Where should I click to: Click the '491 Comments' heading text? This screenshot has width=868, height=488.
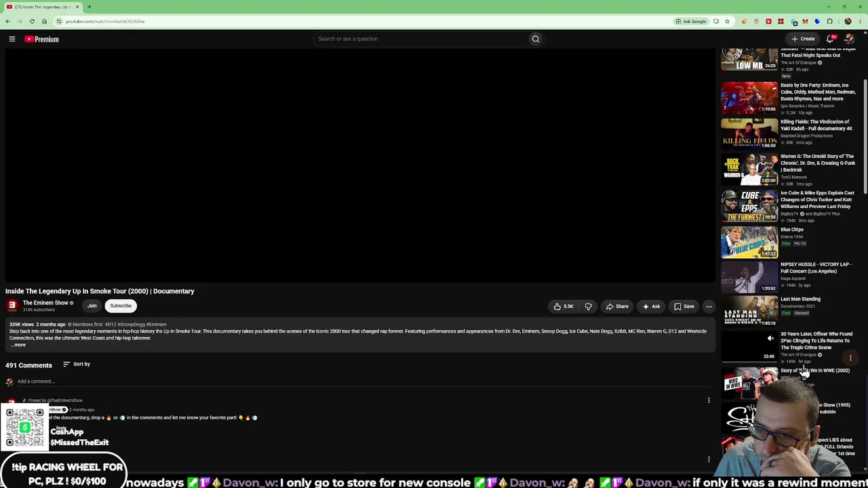click(x=28, y=365)
